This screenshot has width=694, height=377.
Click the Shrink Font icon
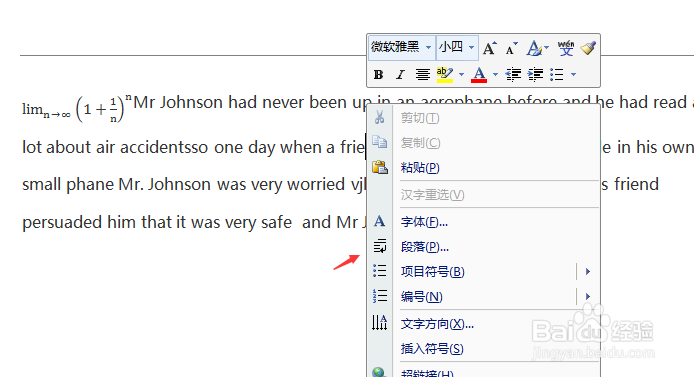pyautogui.click(x=511, y=48)
